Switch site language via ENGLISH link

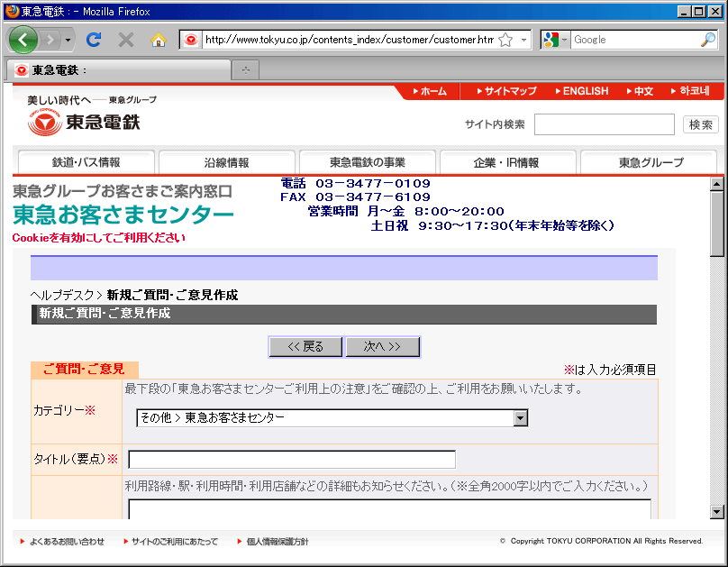point(585,91)
